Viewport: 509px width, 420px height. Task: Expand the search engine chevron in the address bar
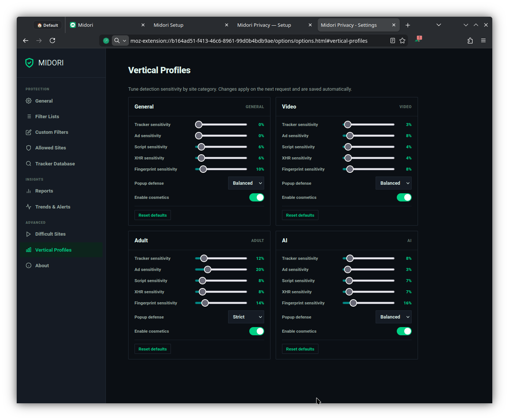tap(124, 41)
